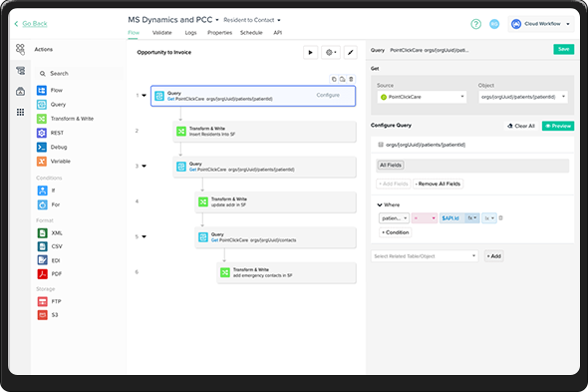Image resolution: width=588 pixels, height=392 pixels.
Task: Click the actions Search field
Action: [x=80, y=74]
